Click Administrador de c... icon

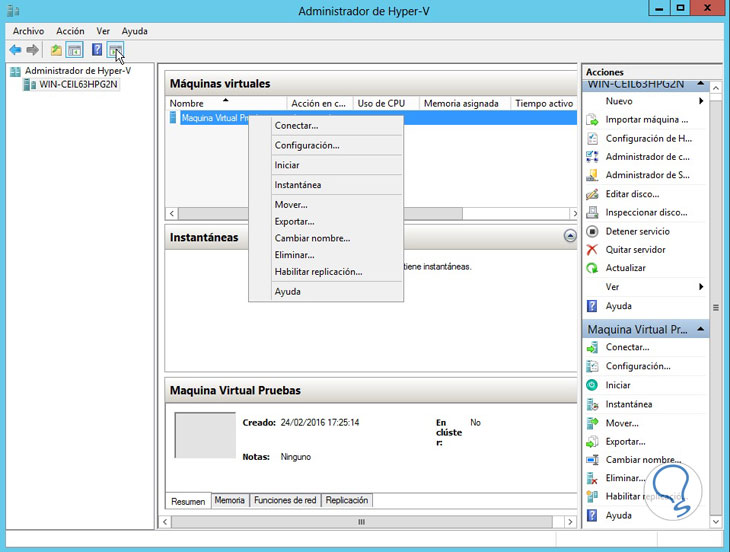(592, 157)
